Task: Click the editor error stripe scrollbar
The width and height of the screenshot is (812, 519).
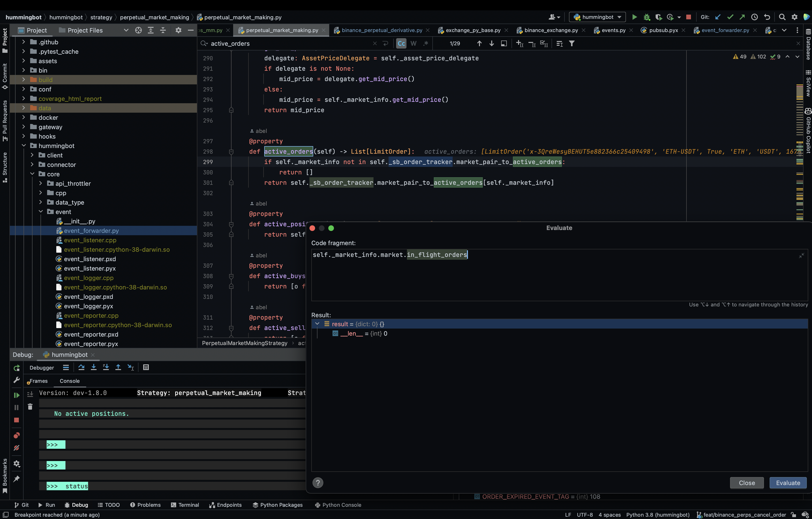Action: (x=800, y=135)
